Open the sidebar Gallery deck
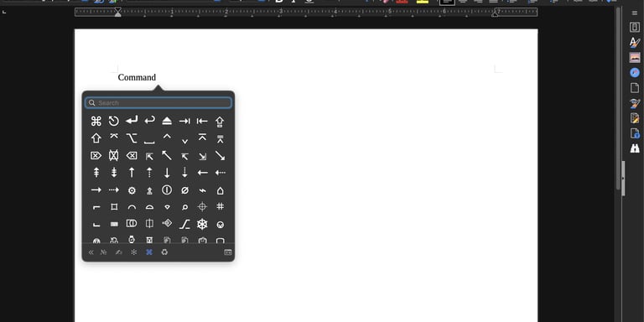Image resolution: width=644 pixels, height=322 pixels. [x=635, y=58]
